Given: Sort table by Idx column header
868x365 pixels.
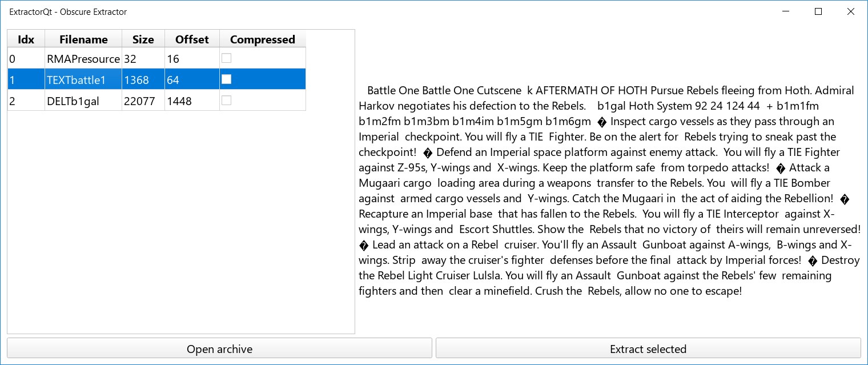Looking at the screenshot, I should click(26, 39).
